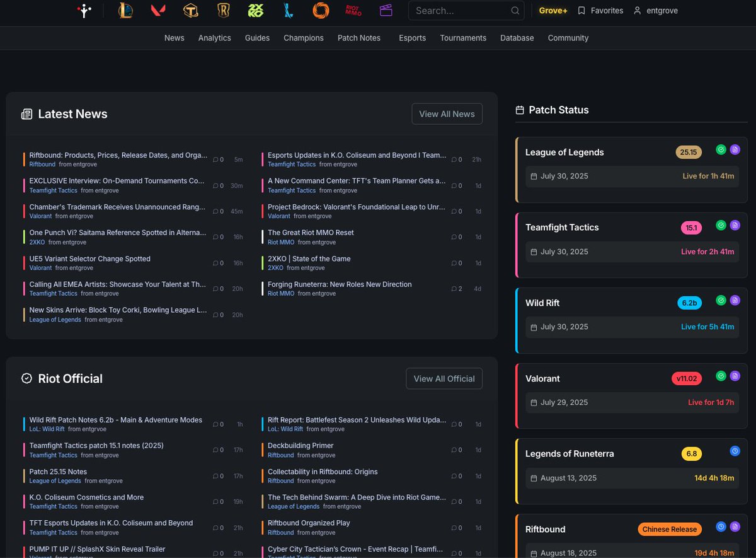
Task: Click comment icon on Forging Runeterra article
Action: coord(454,289)
